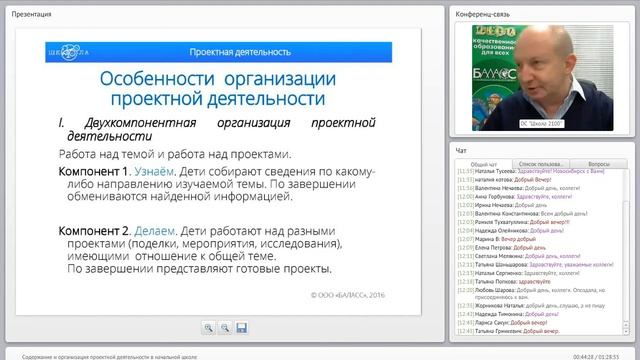Viewport: 640px width, 360px height.
Task: Open the Вопросы tab
Action: 599,164
